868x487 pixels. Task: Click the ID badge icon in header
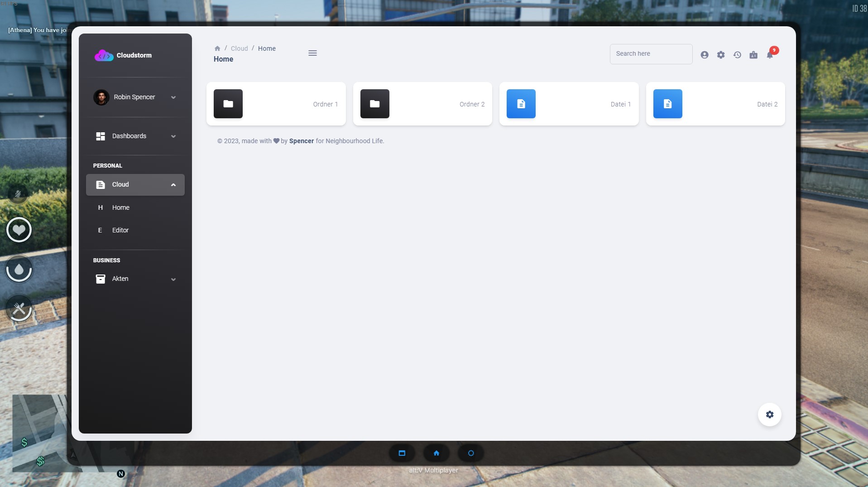pos(753,55)
